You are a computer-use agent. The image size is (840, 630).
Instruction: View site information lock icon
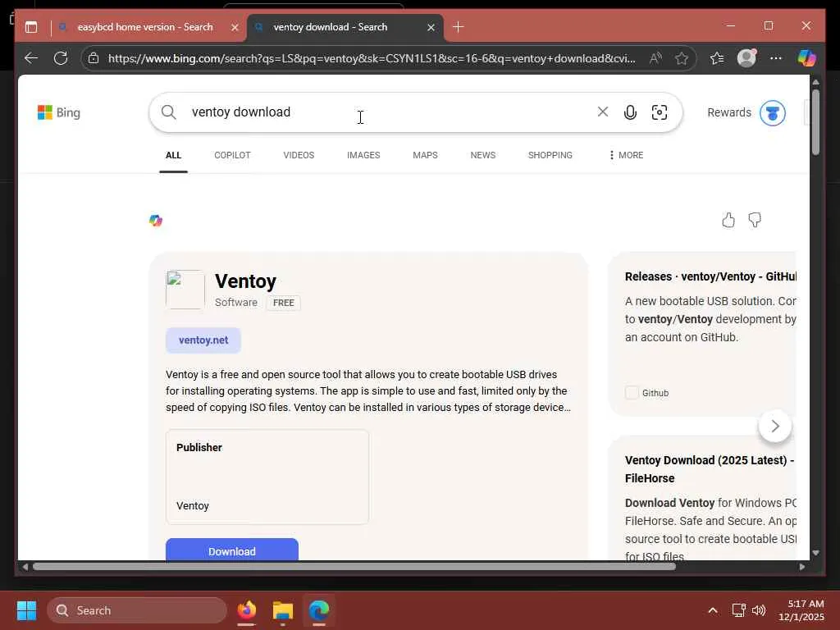[x=94, y=58]
